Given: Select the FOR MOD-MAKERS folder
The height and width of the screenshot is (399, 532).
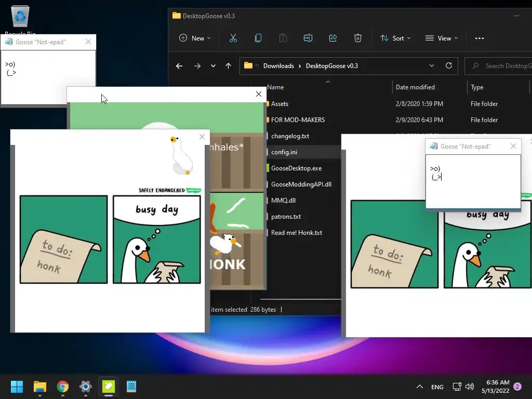Looking at the screenshot, I should click(298, 120).
